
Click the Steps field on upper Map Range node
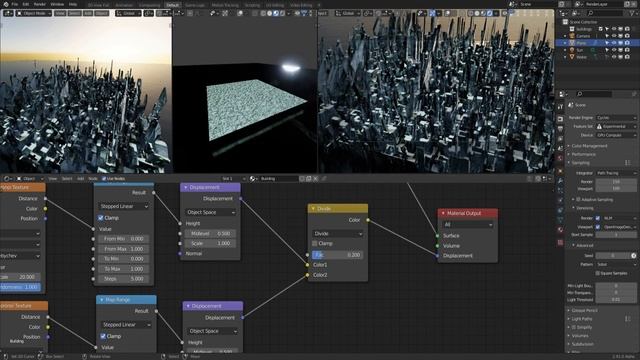pos(123,279)
